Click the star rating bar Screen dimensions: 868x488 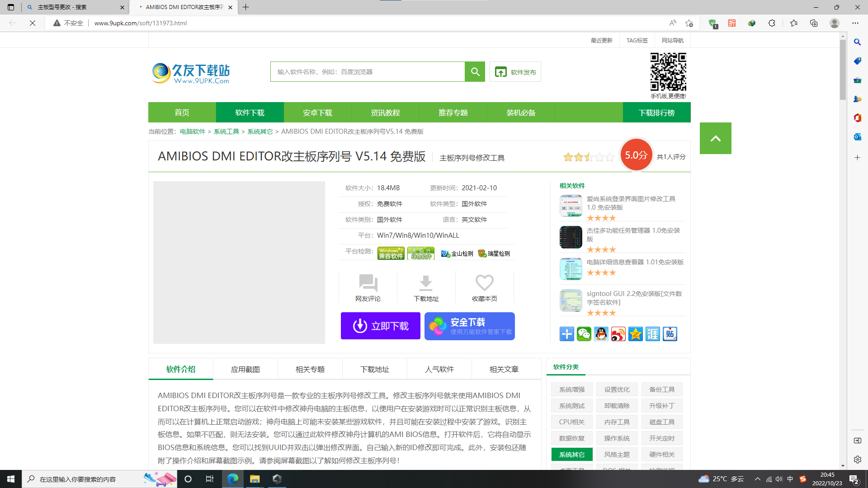pyautogui.click(x=589, y=157)
